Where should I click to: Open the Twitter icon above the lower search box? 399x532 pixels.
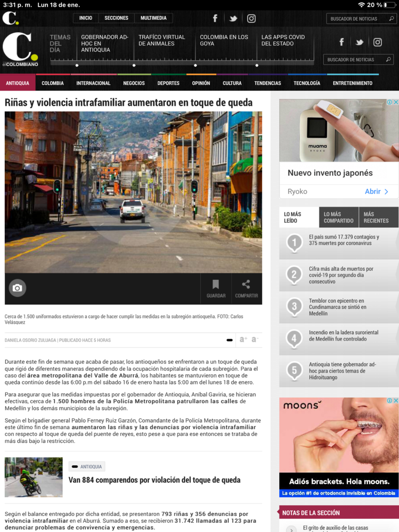359,42
